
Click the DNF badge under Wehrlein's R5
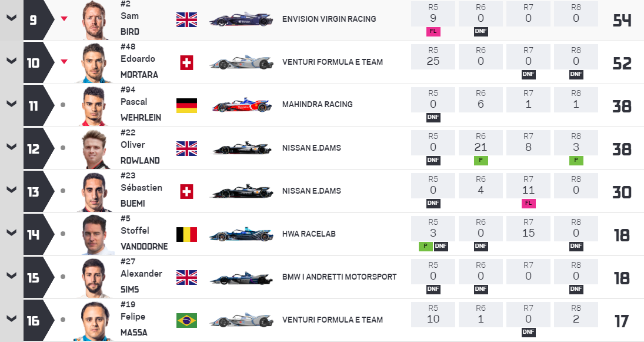[x=433, y=117]
